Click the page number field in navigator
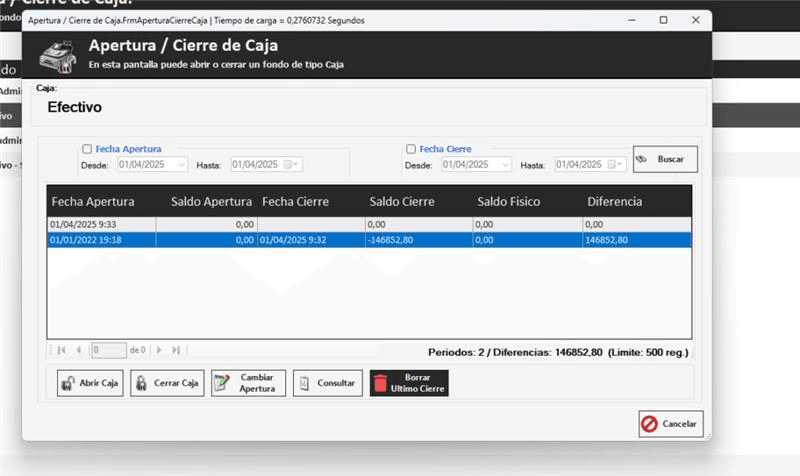This screenshot has height=476, width=800. (x=108, y=350)
